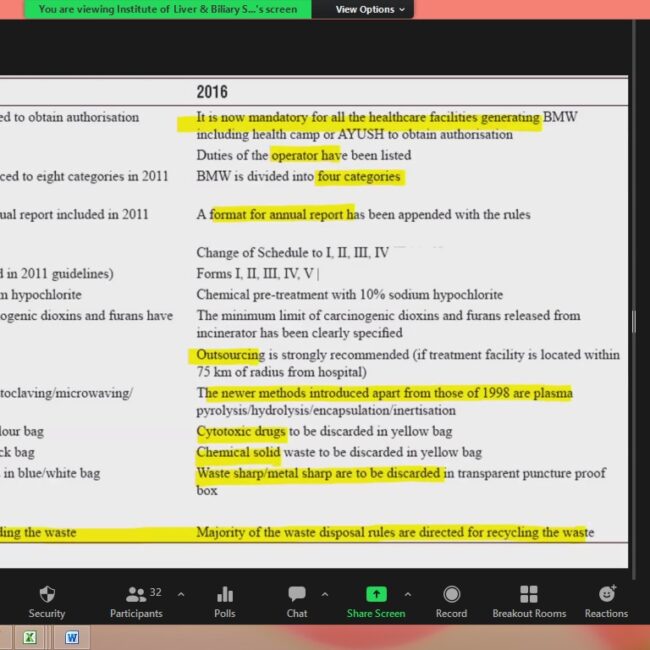Open Word from the Windows taskbar

click(x=72, y=637)
